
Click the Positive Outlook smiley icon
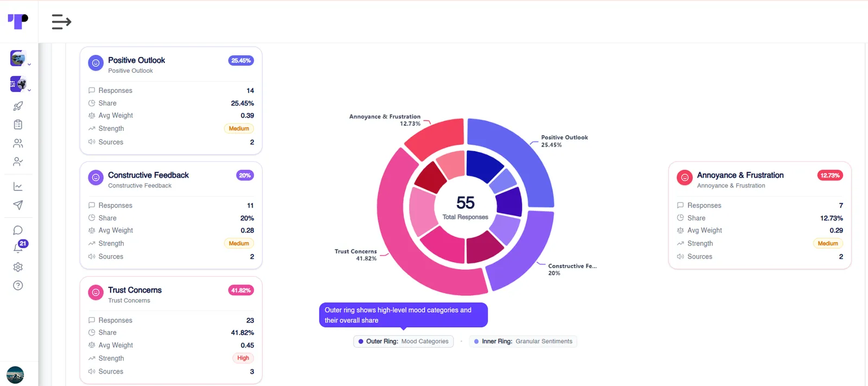point(95,63)
